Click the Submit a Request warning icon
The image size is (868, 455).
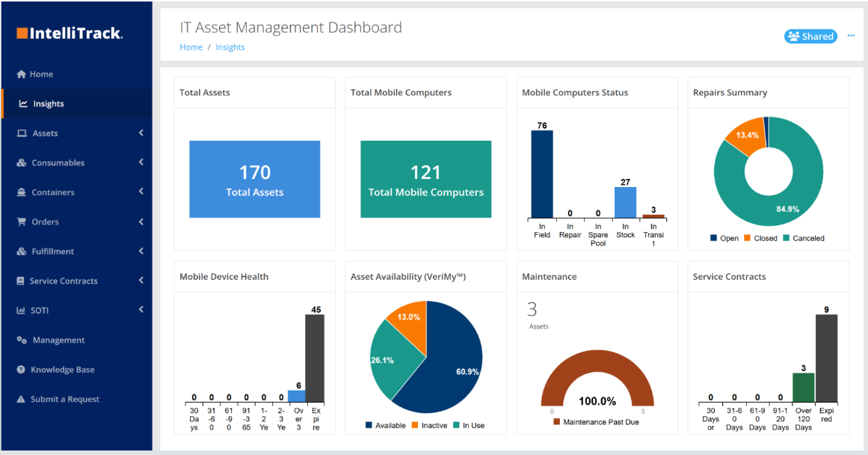[21, 400]
